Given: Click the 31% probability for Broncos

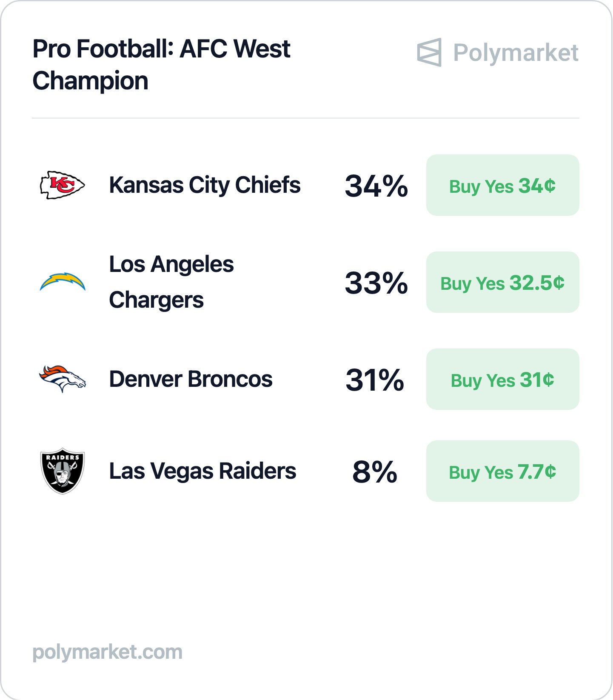Looking at the screenshot, I should coord(375,380).
